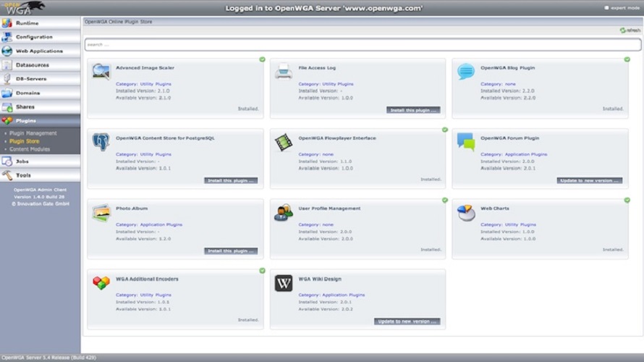Click the Flowplayer Interface film icon
The height and width of the screenshot is (362, 644).
tap(283, 142)
